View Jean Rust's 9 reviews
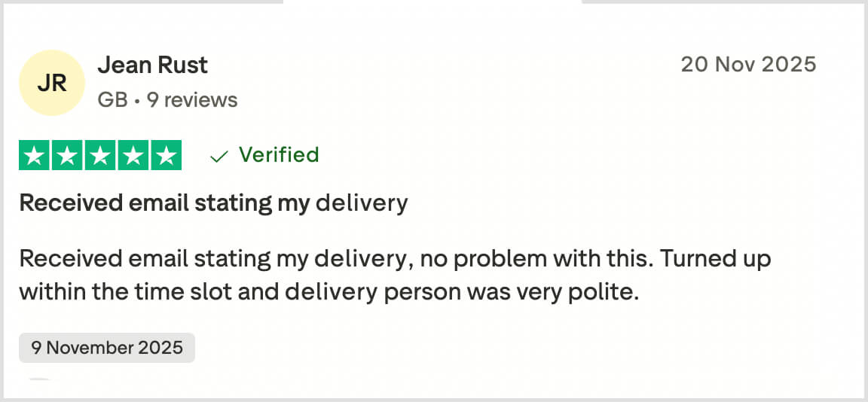The height and width of the screenshot is (402, 868). 192,99
